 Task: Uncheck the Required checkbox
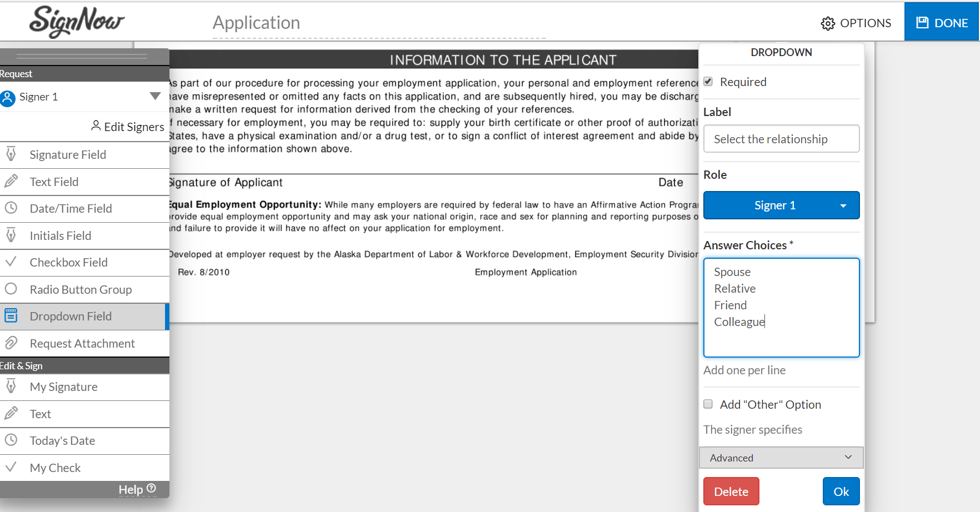point(708,82)
